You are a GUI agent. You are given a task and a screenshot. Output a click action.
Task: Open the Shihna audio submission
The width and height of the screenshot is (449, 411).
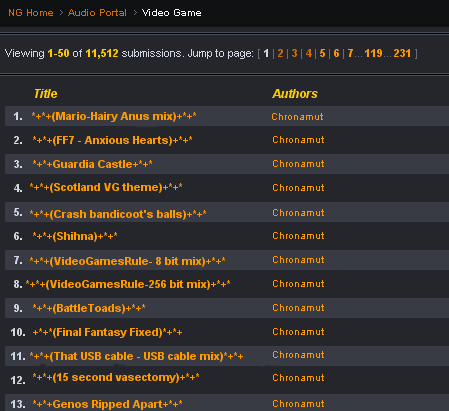[x=75, y=236]
